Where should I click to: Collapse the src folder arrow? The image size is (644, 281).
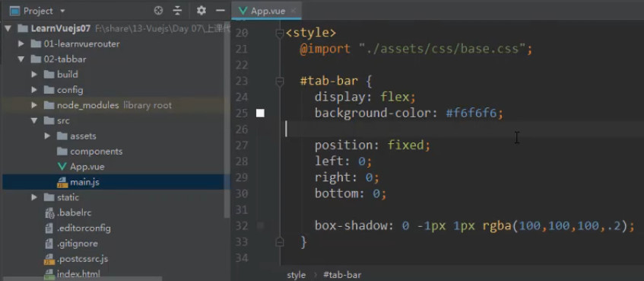tap(34, 121)
